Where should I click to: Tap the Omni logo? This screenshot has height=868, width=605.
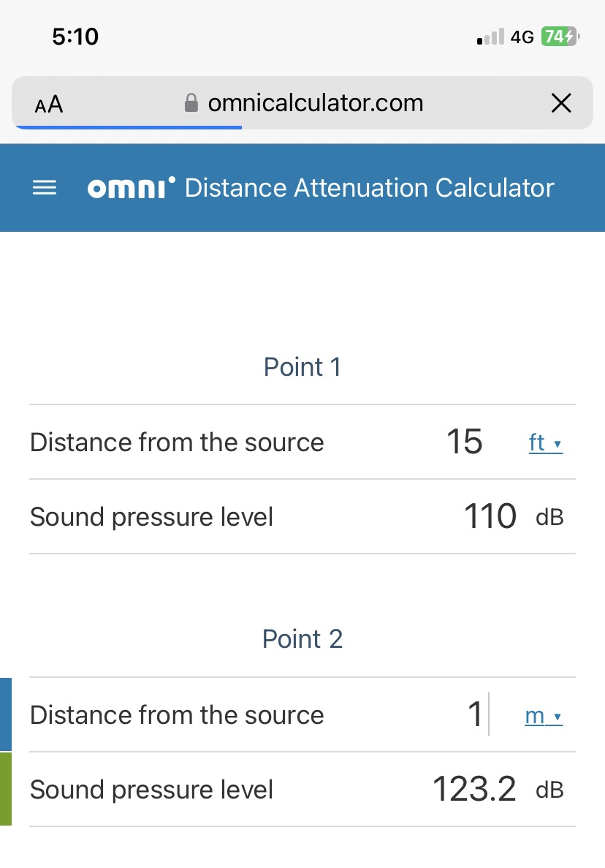pos(131,188)
